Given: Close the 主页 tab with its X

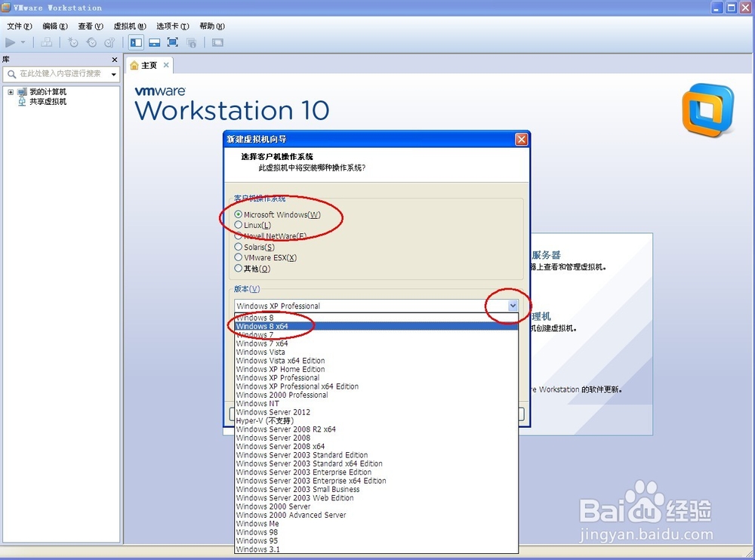Looking at the screenshot, I should click(166, 65).
